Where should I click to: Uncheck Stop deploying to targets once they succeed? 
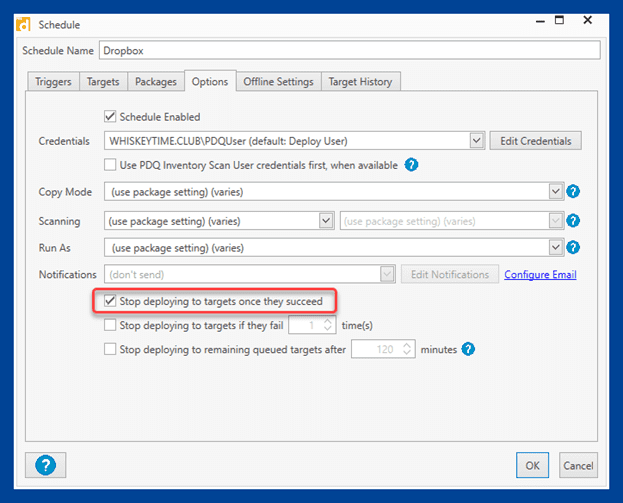[x=110, y=301]
